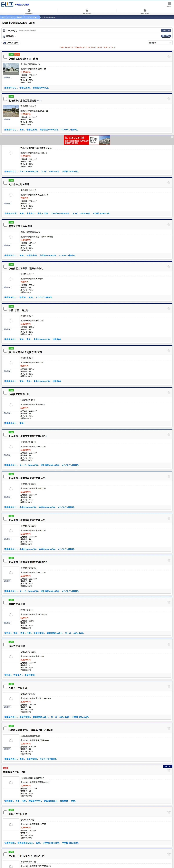This screenshot has height=868, width=174.
Task: Favorite star for 大字志井土地 B号地
Action: (x=169, y=182)
